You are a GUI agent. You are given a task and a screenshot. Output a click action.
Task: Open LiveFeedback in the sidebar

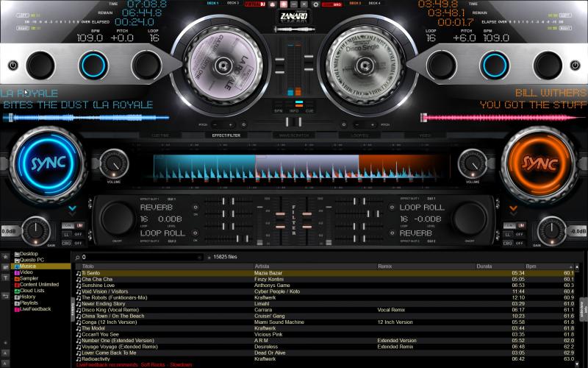coord(35,309)
